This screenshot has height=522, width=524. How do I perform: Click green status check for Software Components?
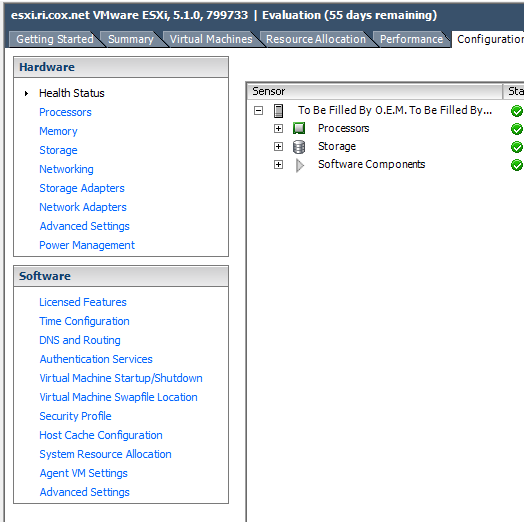point(517,165)
